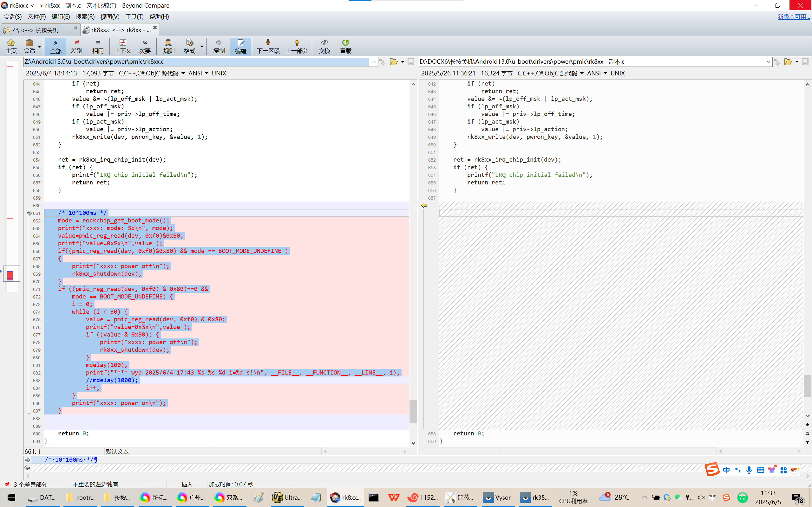The width and height of the screenshot is (812, 507).
Task: Click the Swap (交换) sides icon
Action: [x=324, y=46]
